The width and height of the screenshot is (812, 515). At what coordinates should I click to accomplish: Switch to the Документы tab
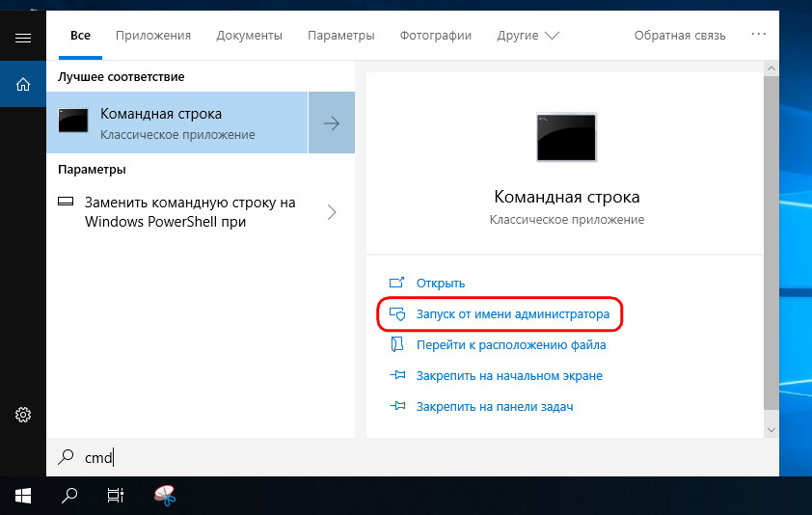pos(249,36)
